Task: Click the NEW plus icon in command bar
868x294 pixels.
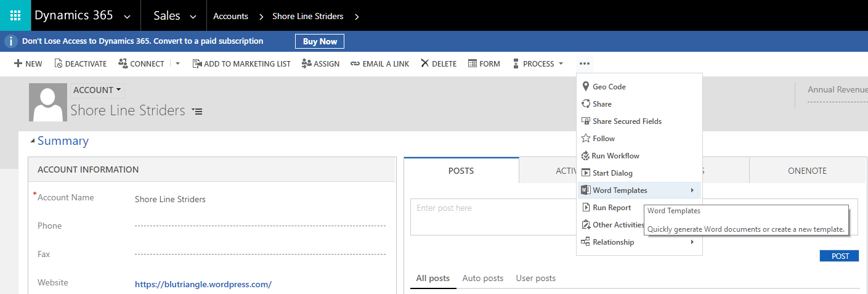Action: [x=18, y=63]
